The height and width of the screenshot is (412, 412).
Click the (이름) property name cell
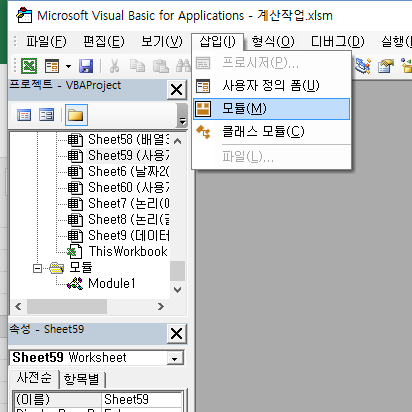58,399
